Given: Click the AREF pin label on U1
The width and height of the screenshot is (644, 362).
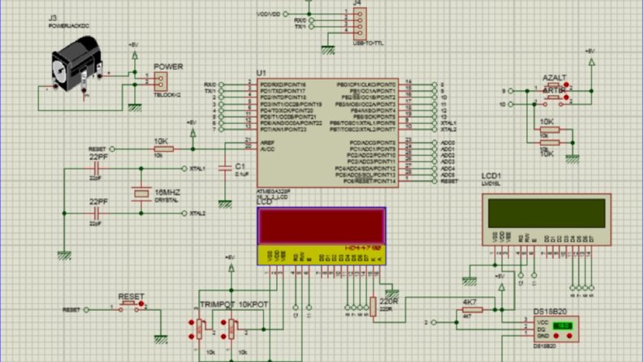Looking at the screenshot, I should point(267,143).
